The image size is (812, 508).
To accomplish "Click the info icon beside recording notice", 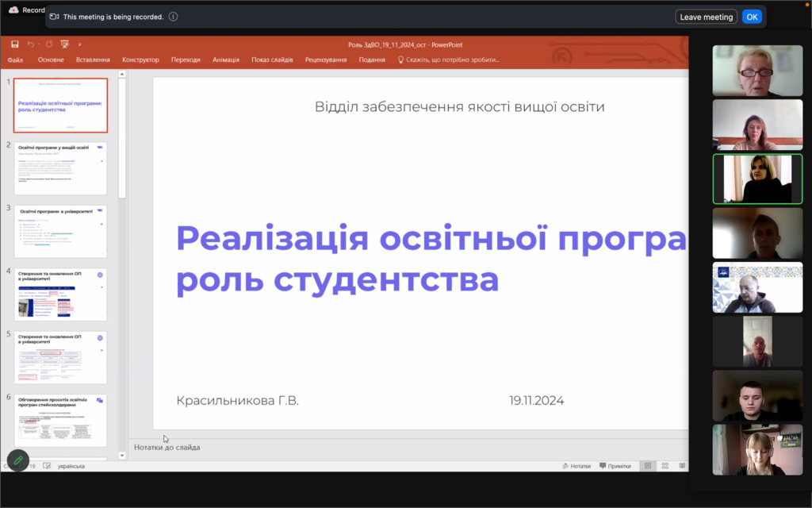I will pos(173,17).
